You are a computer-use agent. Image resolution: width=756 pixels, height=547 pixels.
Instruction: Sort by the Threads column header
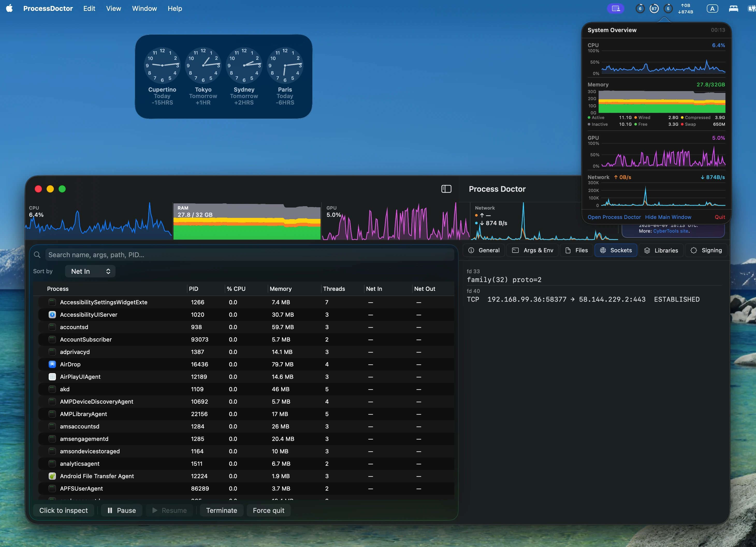[334, 289]
